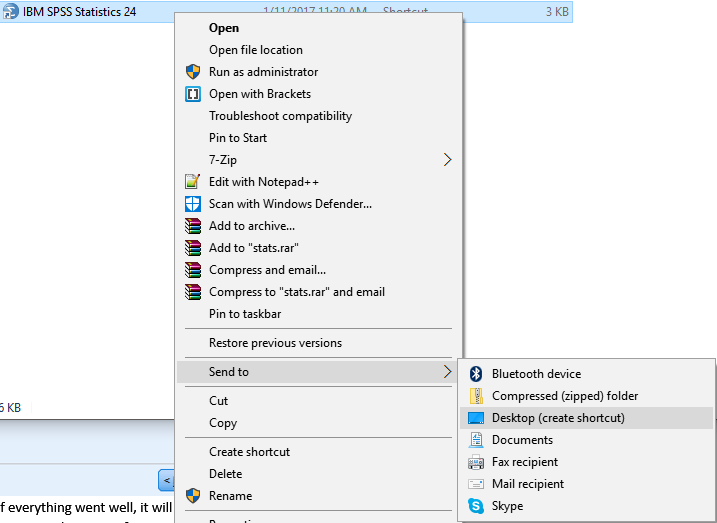Select Compress to "stats.rar" and email
Image resolution: width=717 pixels, height=523 pixels.
318,292
